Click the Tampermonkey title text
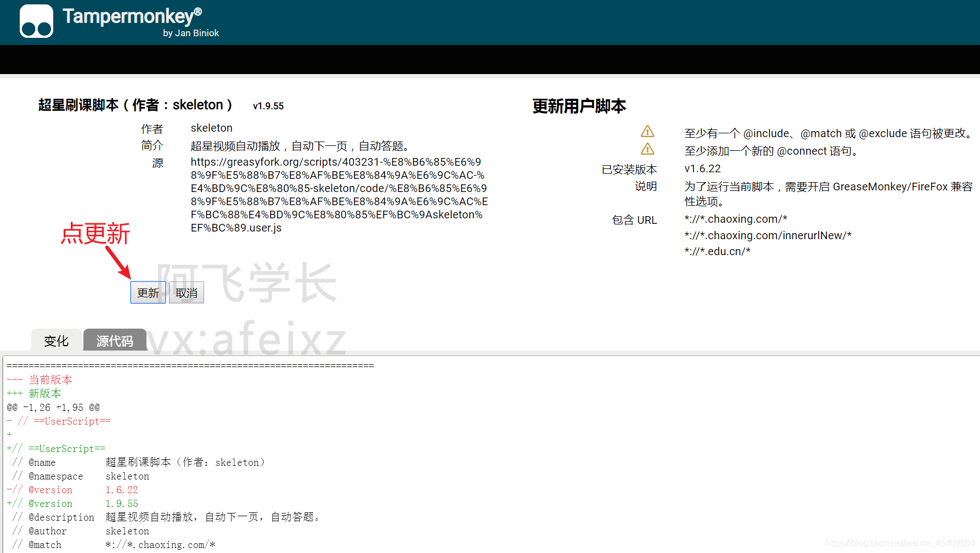The width and height of the screenshot is (980, 553). click(x=132, y=16)
